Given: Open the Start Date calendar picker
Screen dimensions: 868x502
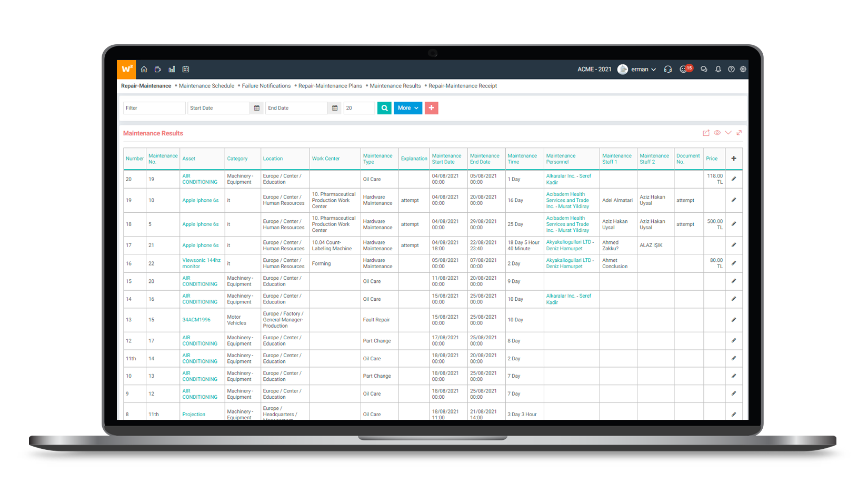Looking at the screenshot, I should point(257,108).
